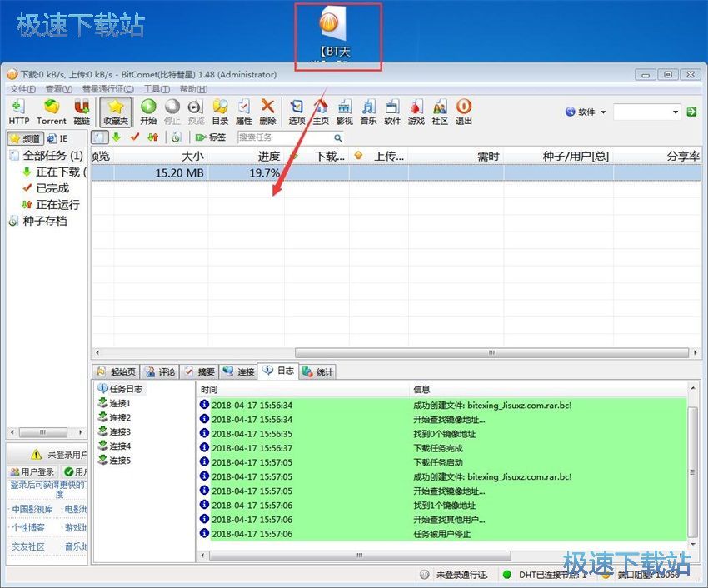Open a Torrent file from the toolbar

point(52,112)
